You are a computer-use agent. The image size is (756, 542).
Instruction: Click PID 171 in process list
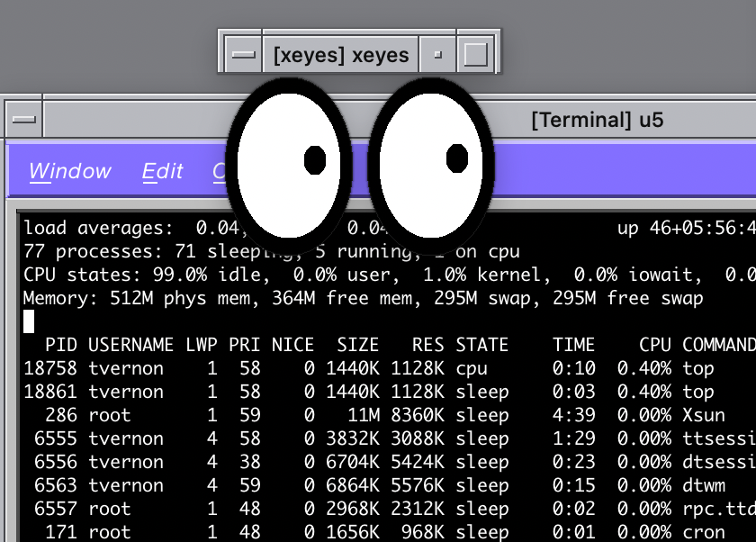(x=61, y=532)
